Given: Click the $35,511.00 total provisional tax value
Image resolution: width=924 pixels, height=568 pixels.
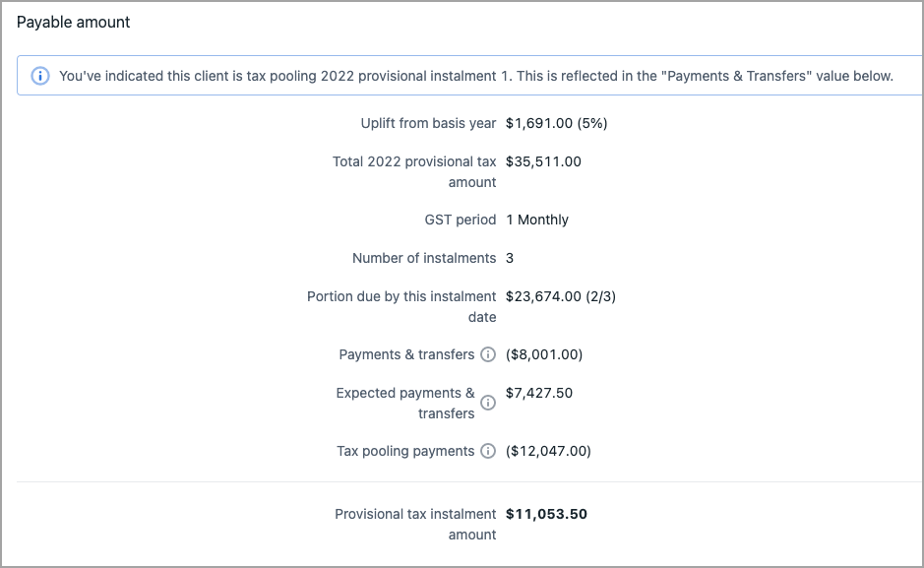Looking at the screenshot, I should pyautogui.click(x=543, y=161).
